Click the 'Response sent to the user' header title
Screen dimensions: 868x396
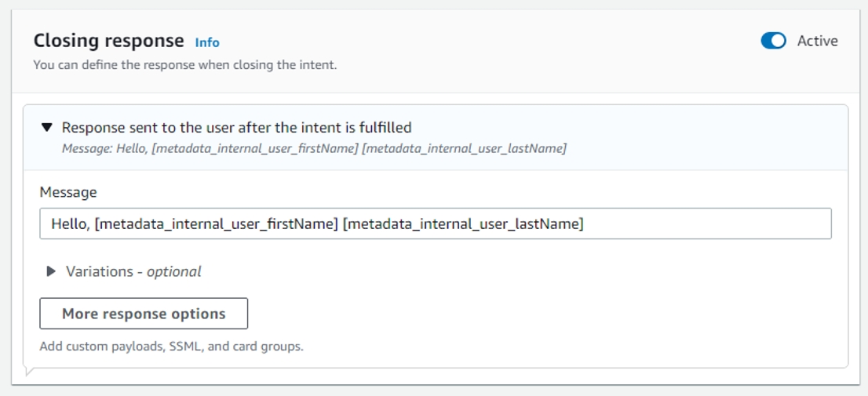(x=236, y=127)
